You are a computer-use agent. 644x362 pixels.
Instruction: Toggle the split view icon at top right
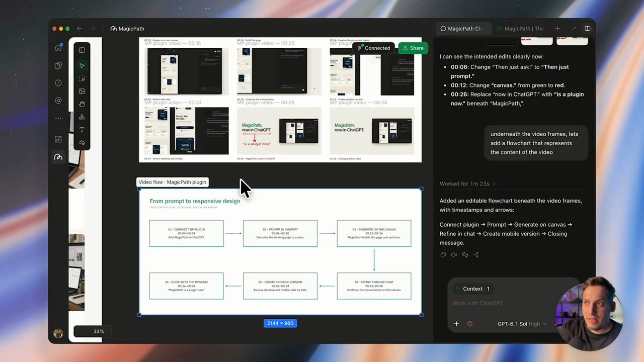coord(587,29)
